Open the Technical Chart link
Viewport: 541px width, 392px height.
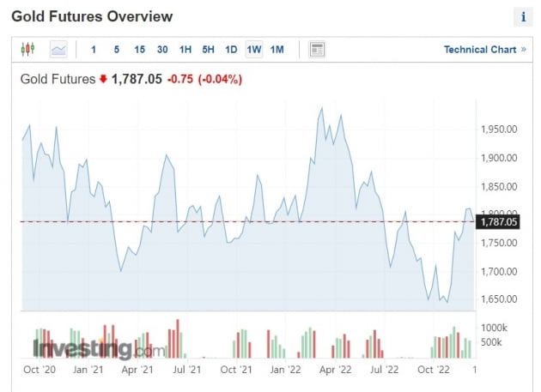point(479,50)
